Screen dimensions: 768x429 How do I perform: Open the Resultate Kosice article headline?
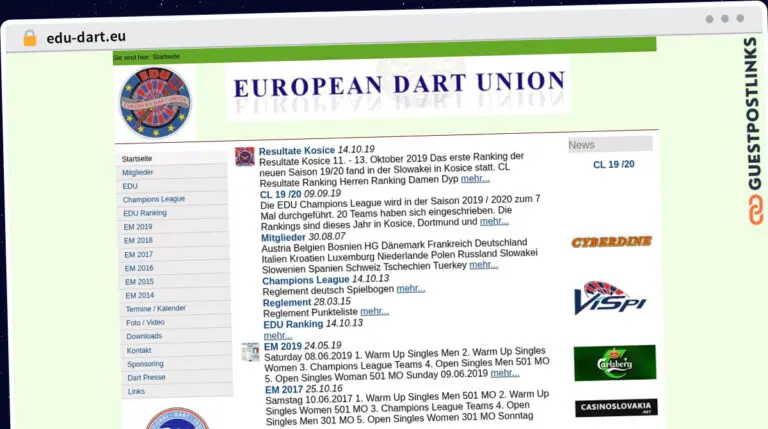click(x=297, y=151)
